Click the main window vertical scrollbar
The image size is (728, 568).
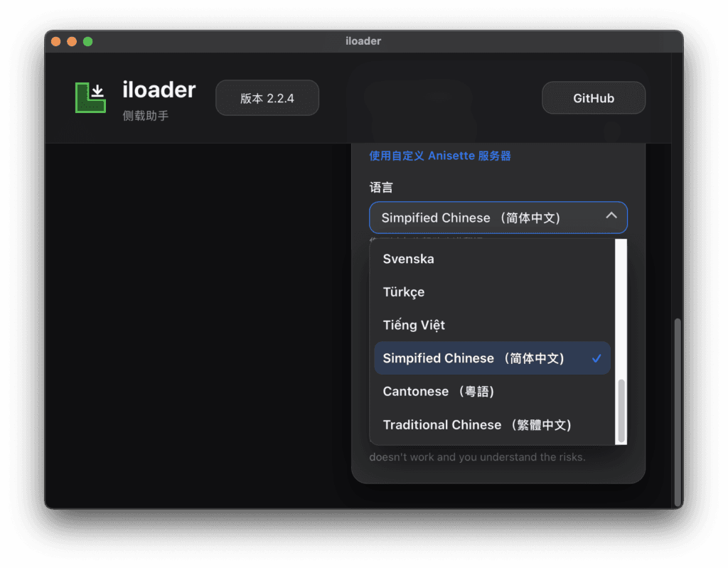pyautogui.click(x=678, y=411)
